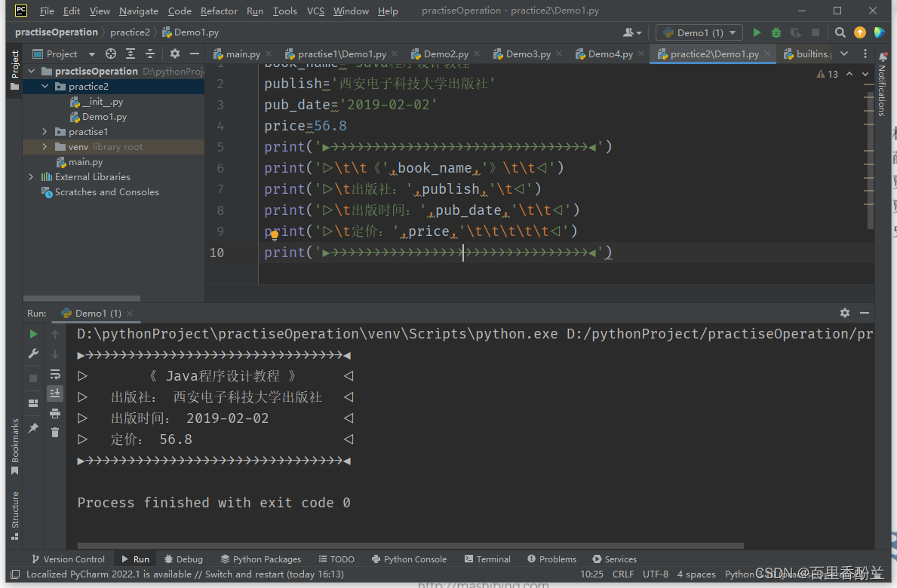This screenshot has width=897, height=588.
Task: Clear all Run console output trash icon
Action: tap(55, 433)
